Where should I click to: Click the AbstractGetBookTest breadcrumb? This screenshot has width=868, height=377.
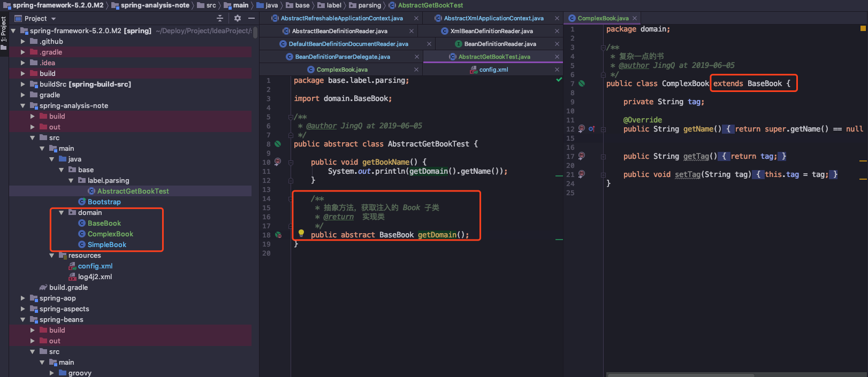click(426, 5)
